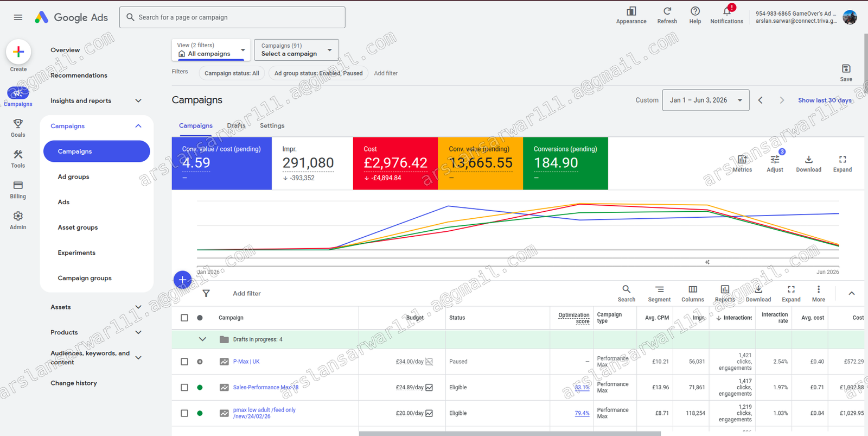The width and height of the screenshot is (868, 436).
Task: Select the green Conversions scorecard
Action: [x=565, y=163]
